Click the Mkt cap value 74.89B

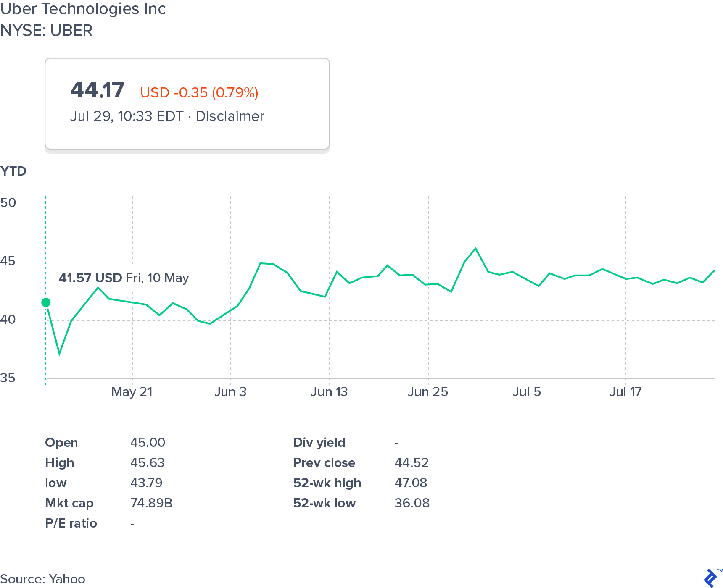[151, 503]
